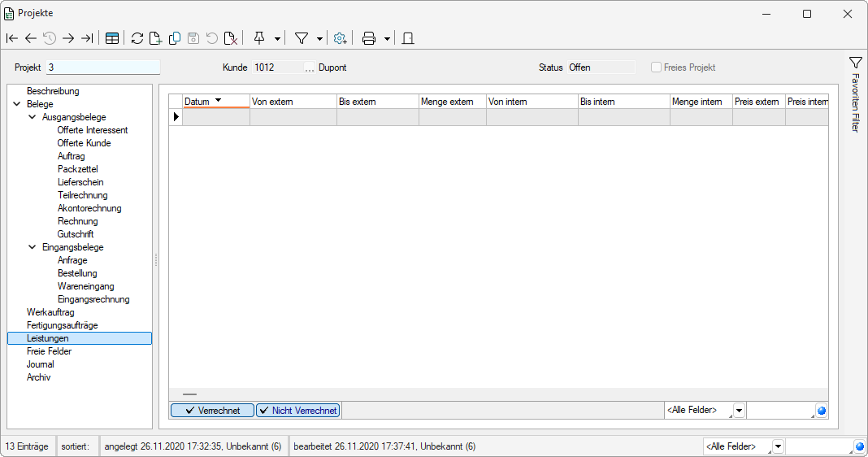868x457 pixels.
Task: Select Auftrag in the tree
Action: click(72, 156)
